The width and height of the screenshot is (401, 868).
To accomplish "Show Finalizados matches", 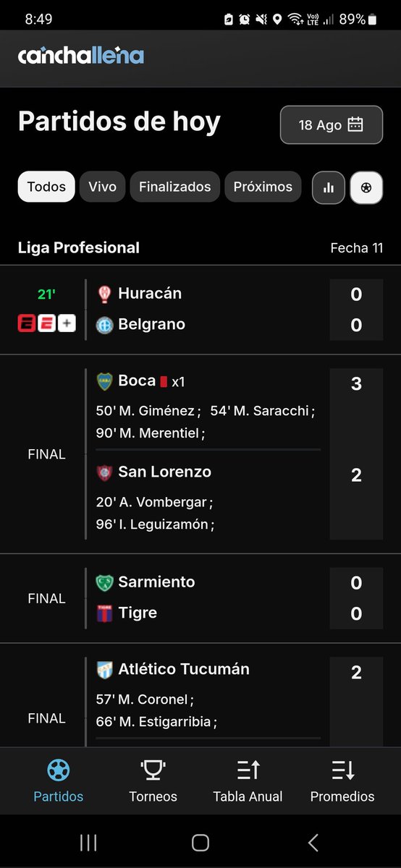I will tap(175, 187).
